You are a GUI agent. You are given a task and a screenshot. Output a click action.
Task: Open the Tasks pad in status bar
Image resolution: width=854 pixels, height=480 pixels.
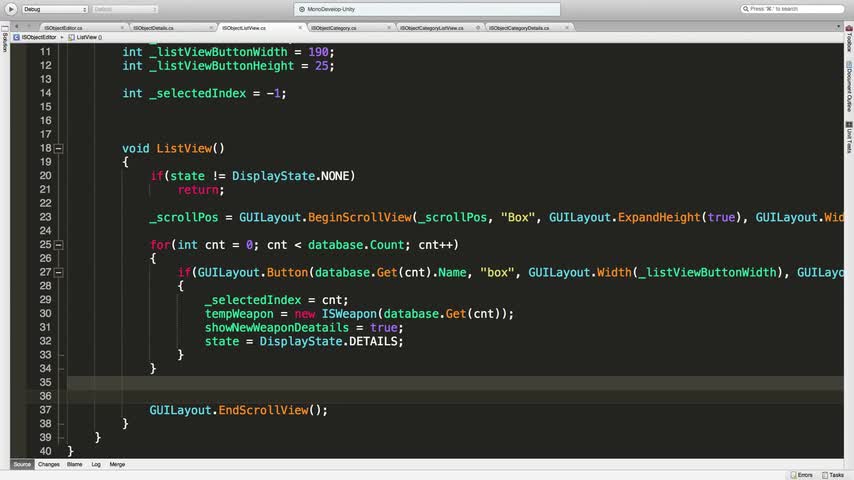(x=833, y=475)
